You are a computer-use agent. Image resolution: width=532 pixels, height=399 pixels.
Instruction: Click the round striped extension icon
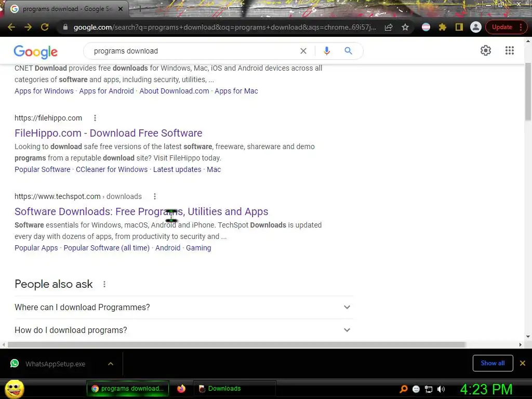[x=426, y=27]
